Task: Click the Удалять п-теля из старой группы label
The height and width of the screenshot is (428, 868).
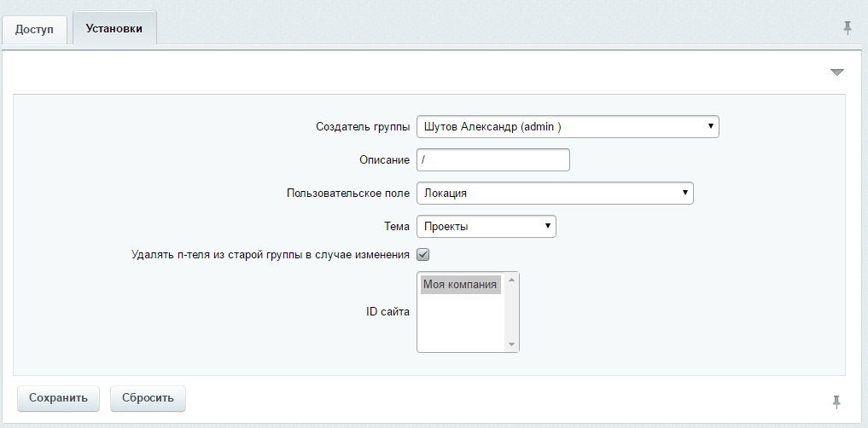Action: tap(271, 254)
